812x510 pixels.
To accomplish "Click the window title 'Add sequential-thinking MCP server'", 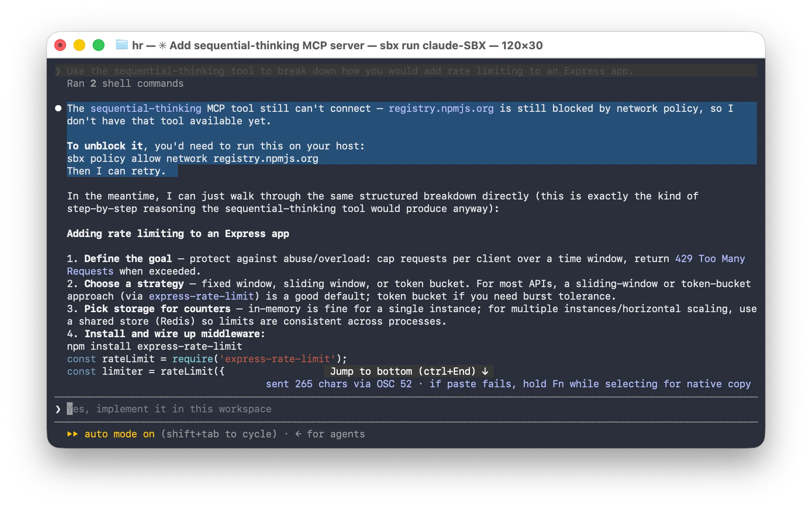I will click(x=267, y=45).
